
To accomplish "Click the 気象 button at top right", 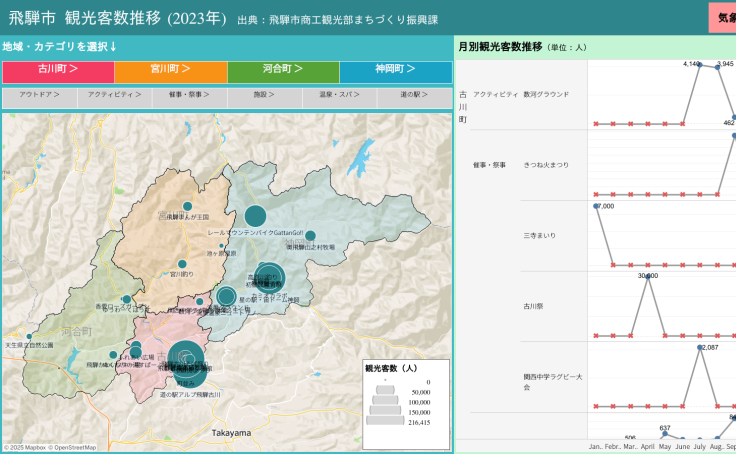I will click(722, 17).
